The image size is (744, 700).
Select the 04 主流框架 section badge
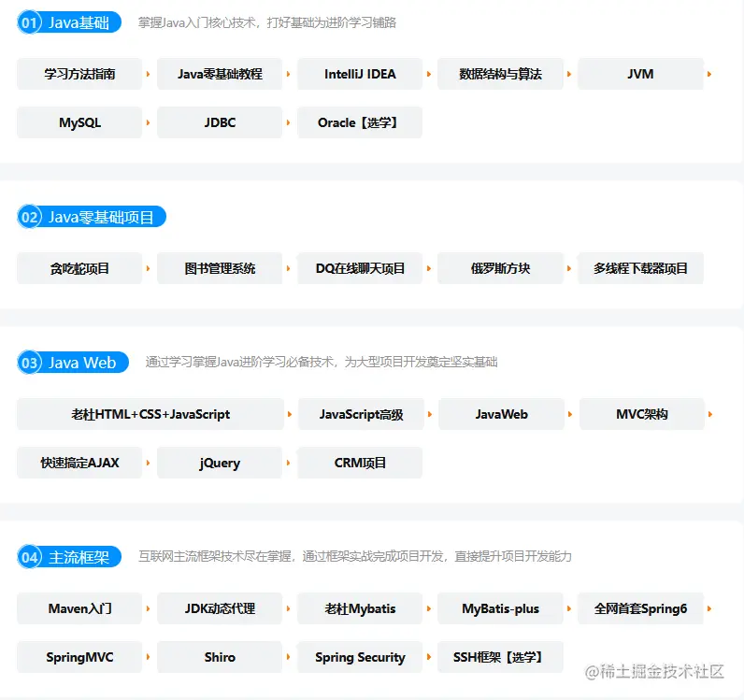(69, 557)
